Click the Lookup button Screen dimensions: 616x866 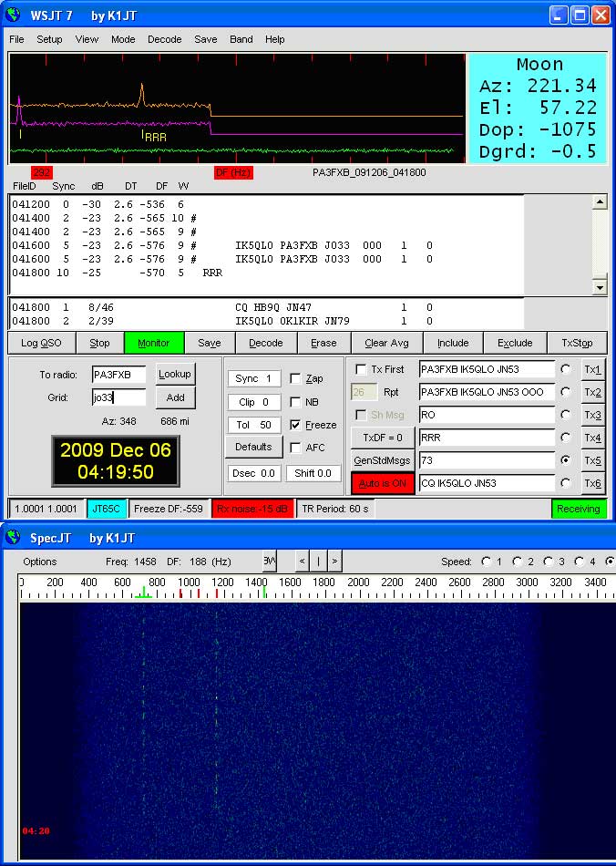175,374
